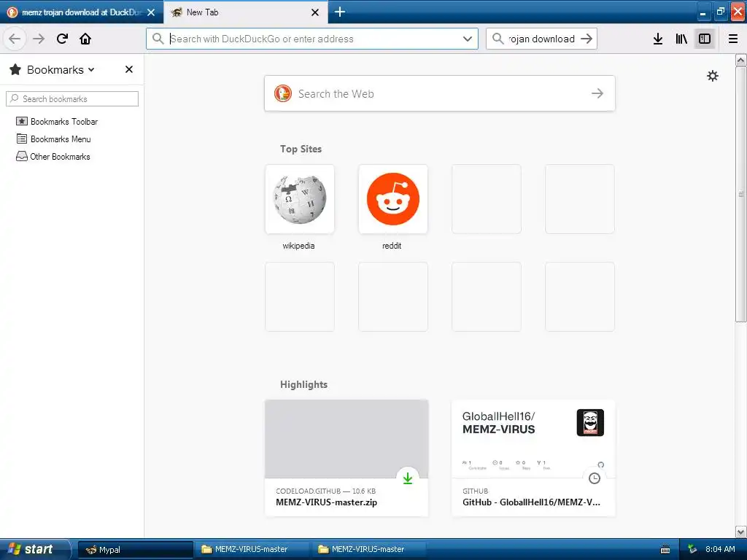Open the Windows start menu

34,549
